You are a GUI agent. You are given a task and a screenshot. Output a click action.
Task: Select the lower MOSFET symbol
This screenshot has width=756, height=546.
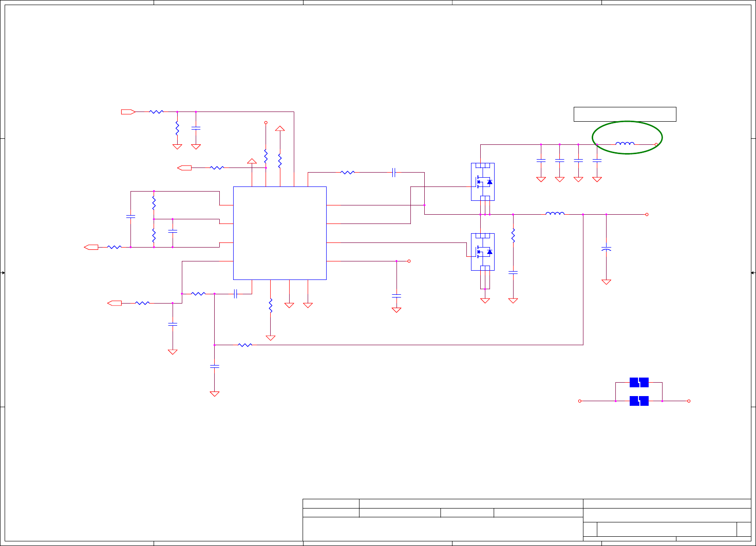coord(483,252)
